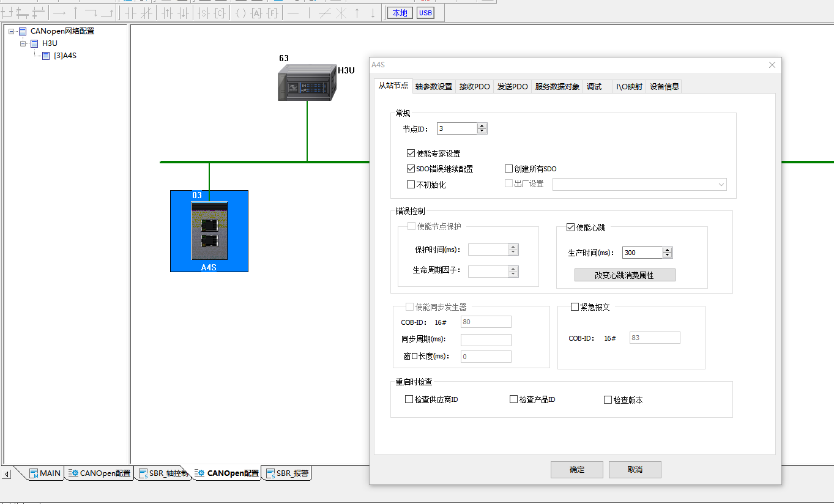Toggle 使能专家设置 checkbox
The height and width of the screenshot is (504, 834).
tap(411, 154)
